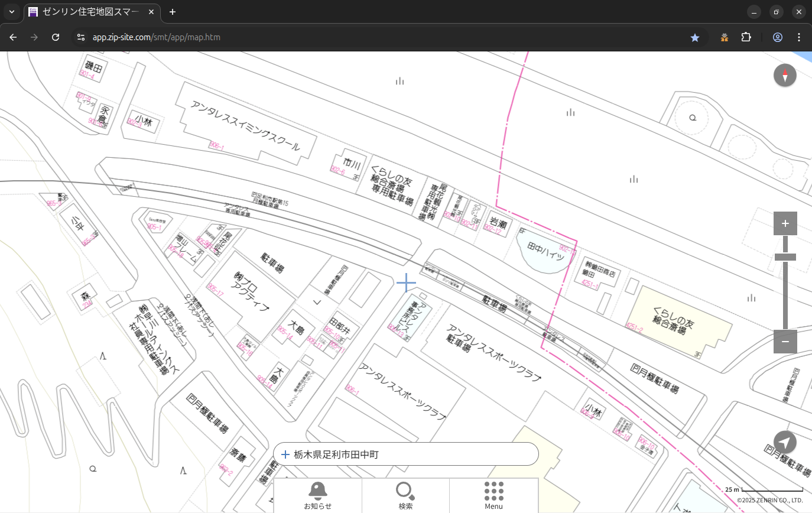
Task: Click the ㈱プロアクティブ building label
Action: coord(252,290)
